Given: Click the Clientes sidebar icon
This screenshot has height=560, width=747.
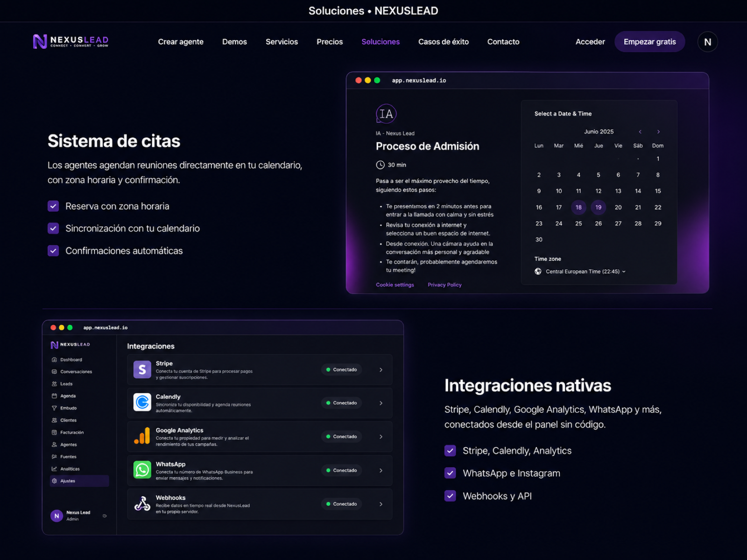Looking at the screenshot, I should click(x=54, y=420).
